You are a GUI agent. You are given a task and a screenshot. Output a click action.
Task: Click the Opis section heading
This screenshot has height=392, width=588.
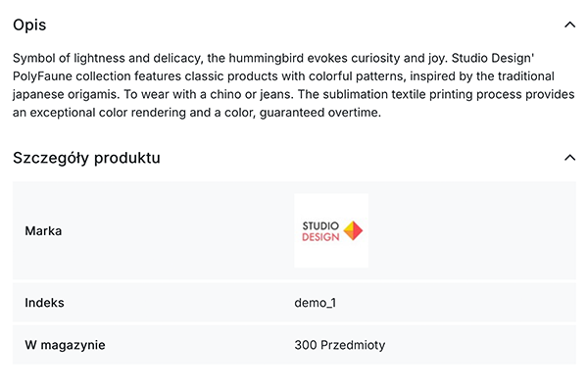[x=29, y=24]
